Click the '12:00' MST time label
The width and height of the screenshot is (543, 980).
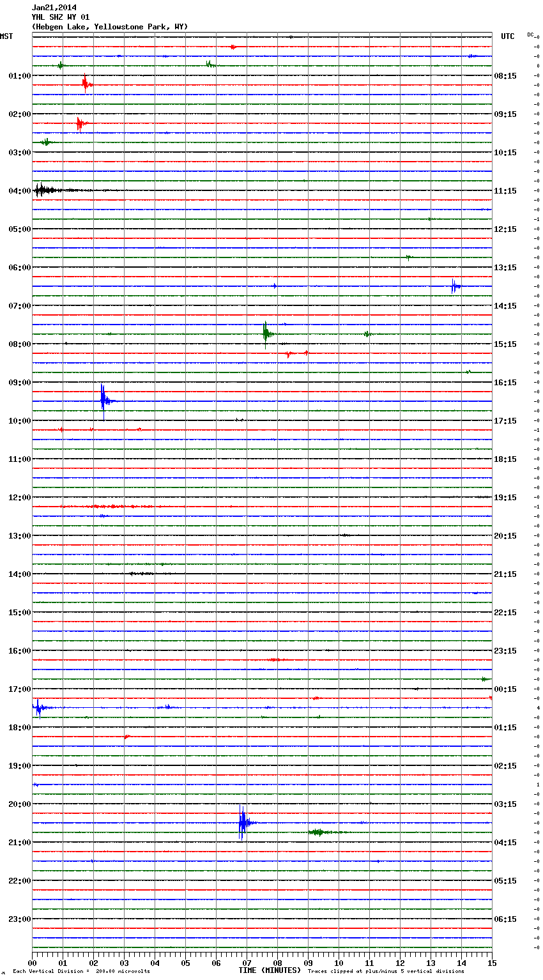click(20, 498)
